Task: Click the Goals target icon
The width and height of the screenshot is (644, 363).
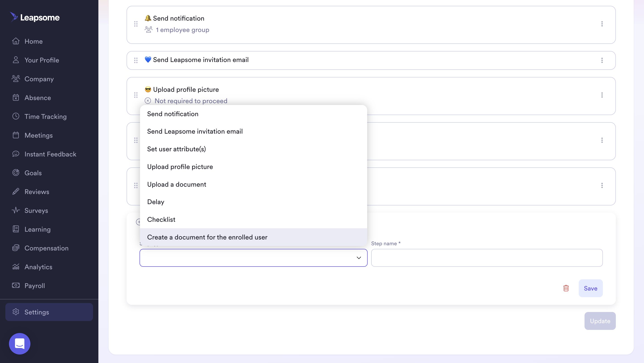Action: [x=16, y=173]
